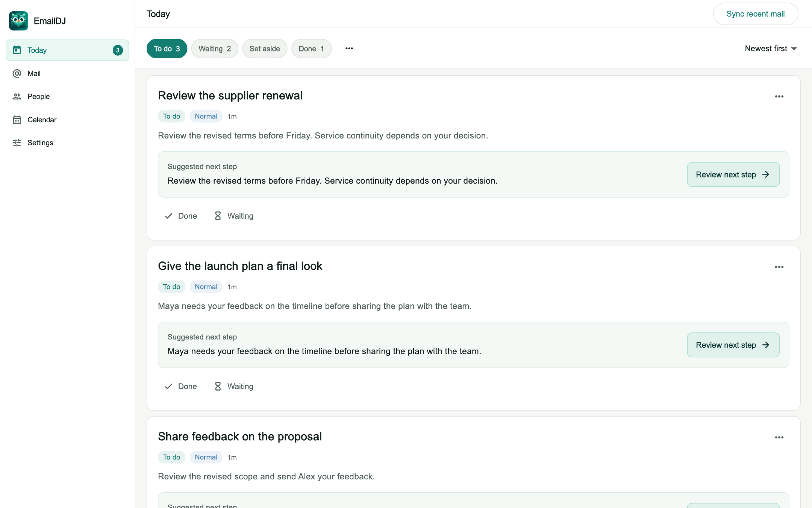Open Settings from the sidebar
The image size is (812, 508).
point(67,143)
